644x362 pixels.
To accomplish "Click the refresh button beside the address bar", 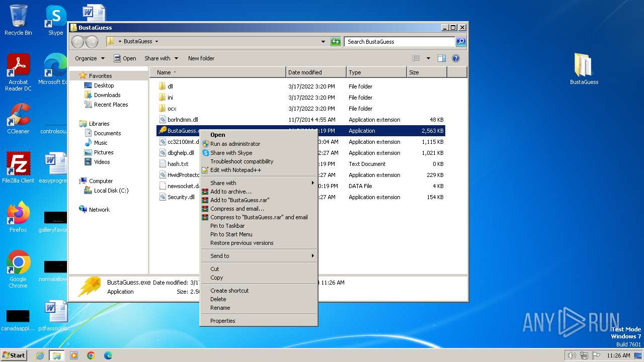I will pos(336,42).
